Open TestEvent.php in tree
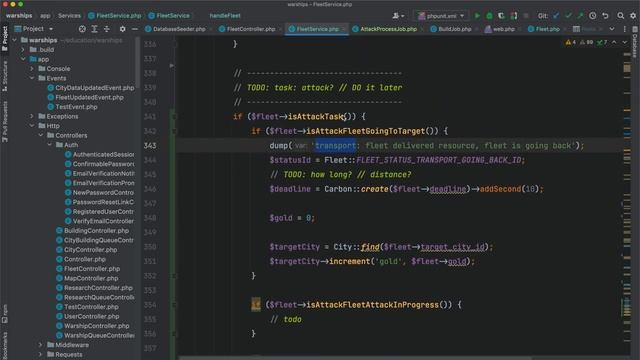The width and height of the screenshot is (640, 360). (72, 107)
